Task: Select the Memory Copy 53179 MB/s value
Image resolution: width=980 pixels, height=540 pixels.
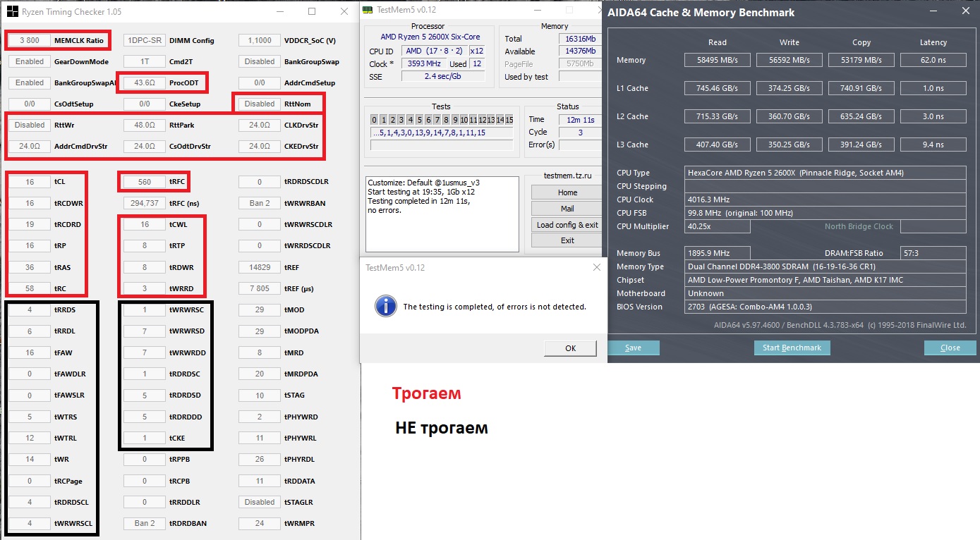Action: coord(861,60)
